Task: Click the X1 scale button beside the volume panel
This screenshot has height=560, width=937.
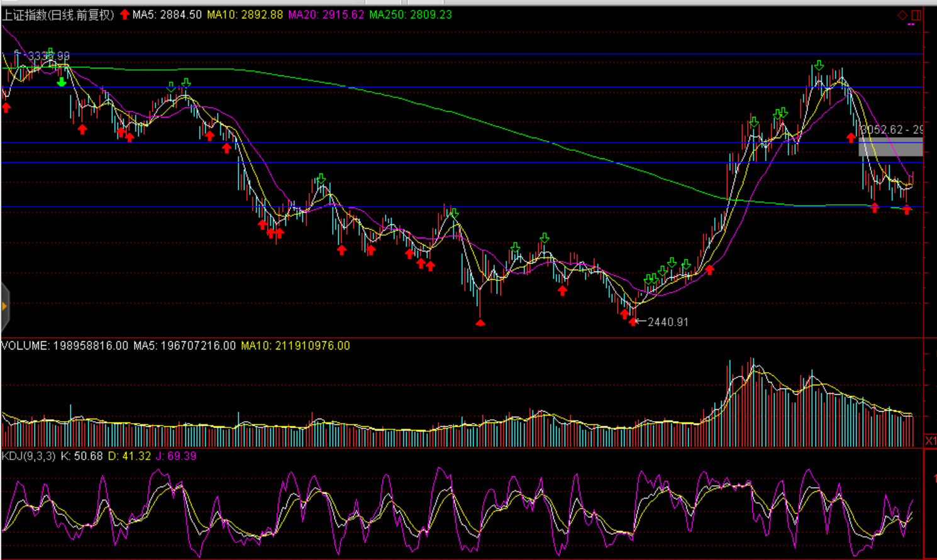Action: tap(930, 441)
